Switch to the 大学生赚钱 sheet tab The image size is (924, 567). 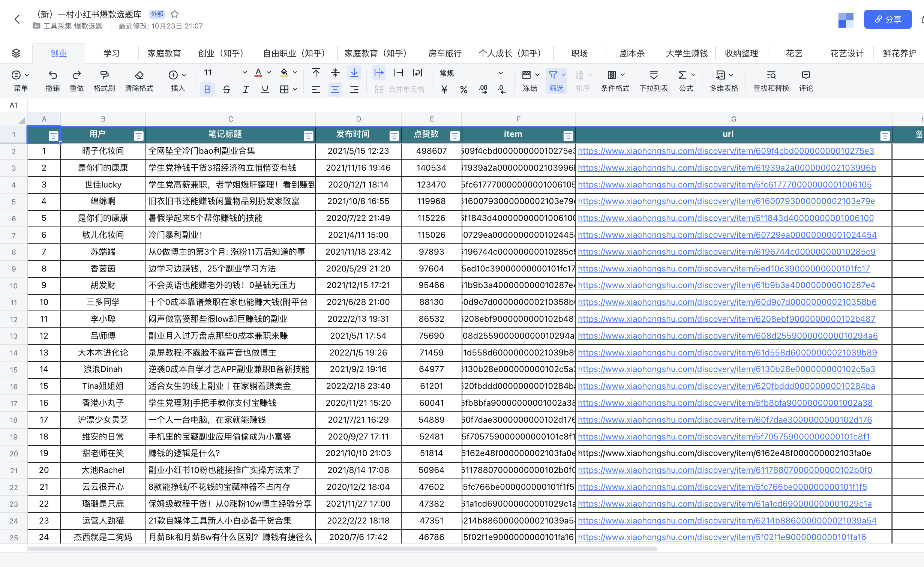[x=687, y=53]
